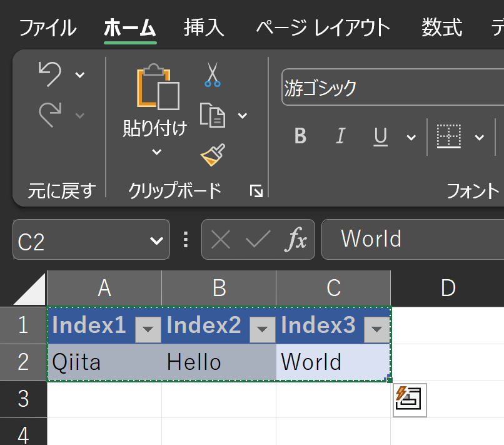Open the Undo history dropdown arrow
504x445 pixels.
click(x=79, y=75)
